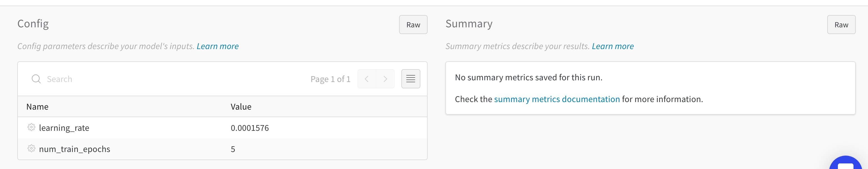Open the table layout options lines icon
Viewport: 868px width, 169px height.
410,79
